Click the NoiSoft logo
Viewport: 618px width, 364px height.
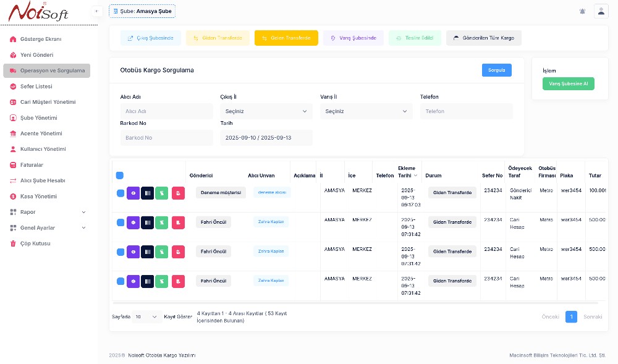point(38,12)
